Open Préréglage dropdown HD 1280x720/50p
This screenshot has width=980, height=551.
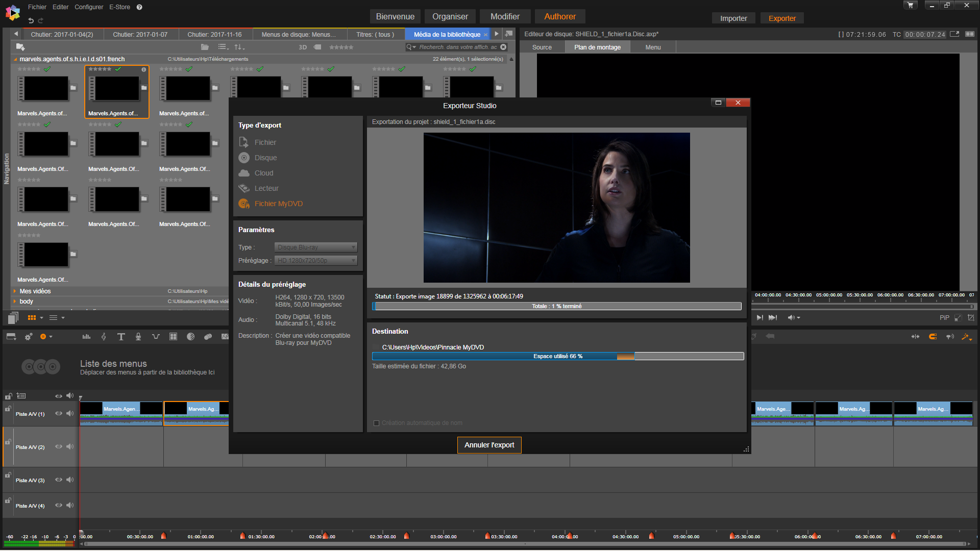click(315, 261)
